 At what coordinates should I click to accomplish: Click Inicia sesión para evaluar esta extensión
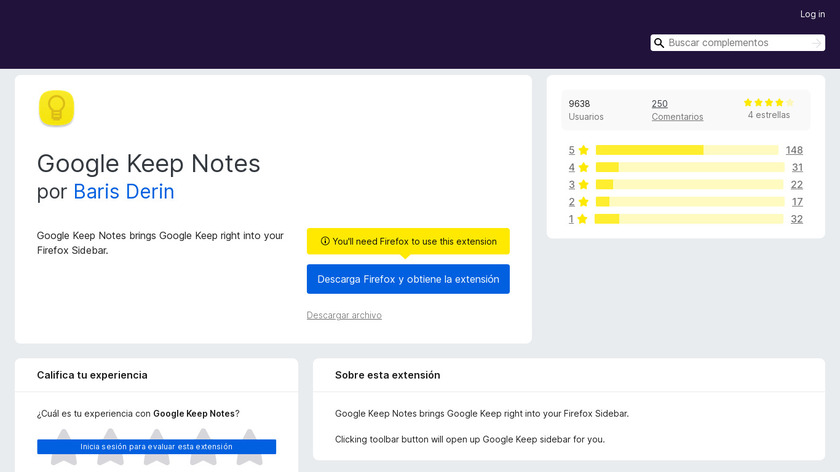click(156, 447)
